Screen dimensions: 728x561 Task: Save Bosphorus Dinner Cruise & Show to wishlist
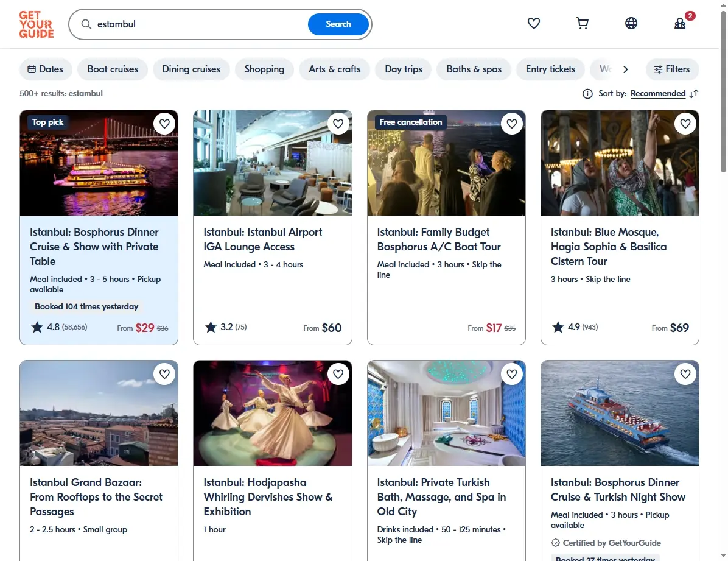pos(164,124)
